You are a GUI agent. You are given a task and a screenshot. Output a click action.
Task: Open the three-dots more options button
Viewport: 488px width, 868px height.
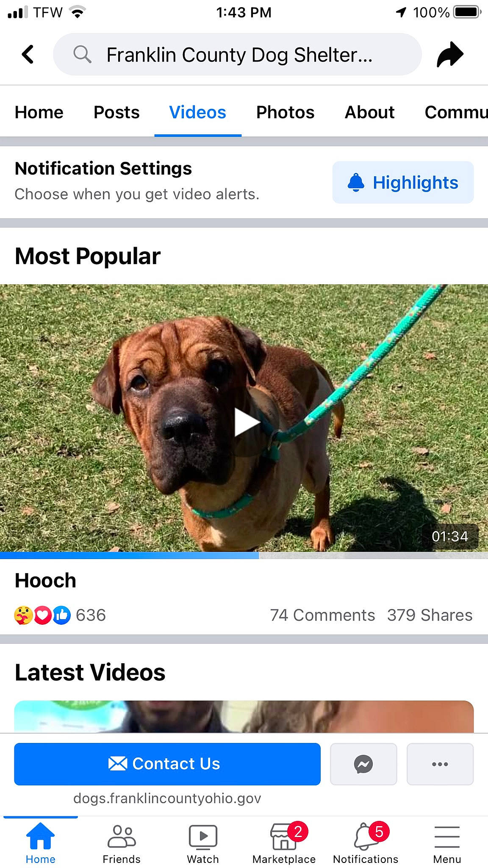pyautogui.click(x=440, y=764)
